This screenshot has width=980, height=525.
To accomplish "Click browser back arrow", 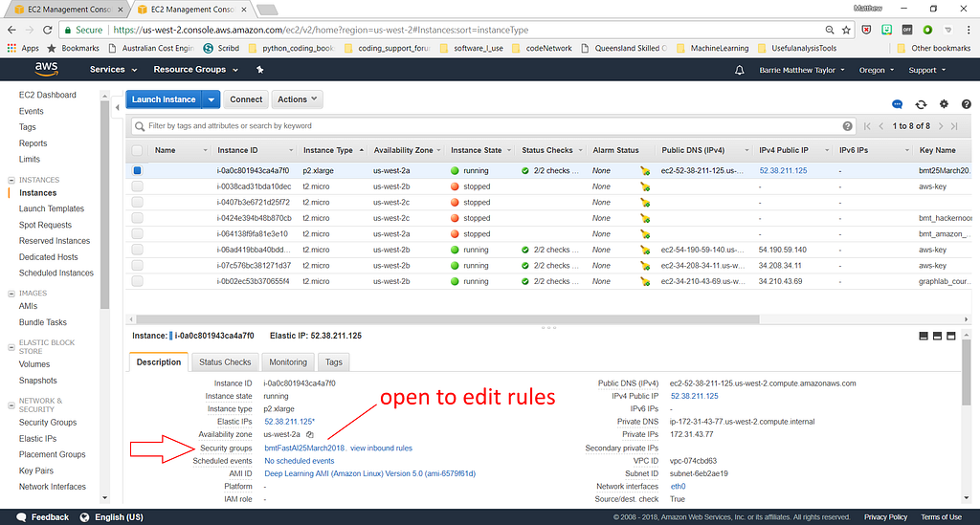I will [11, 30].
